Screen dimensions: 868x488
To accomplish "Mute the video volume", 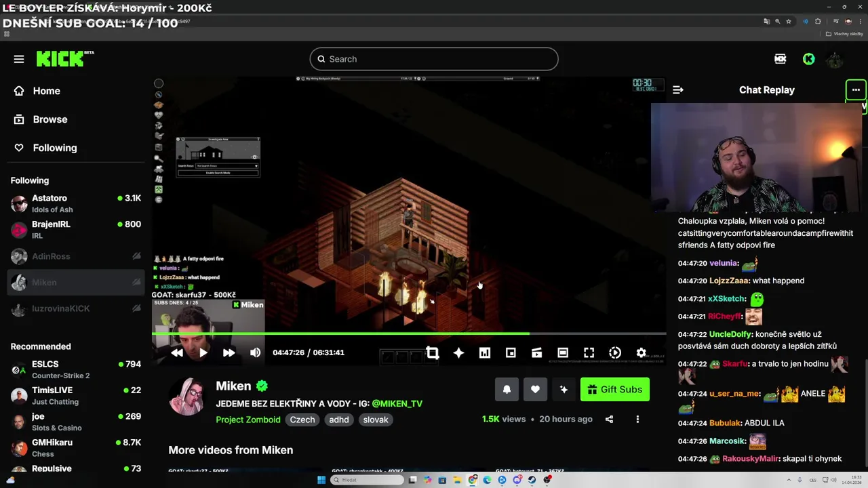I will click(x=255, y=352).
